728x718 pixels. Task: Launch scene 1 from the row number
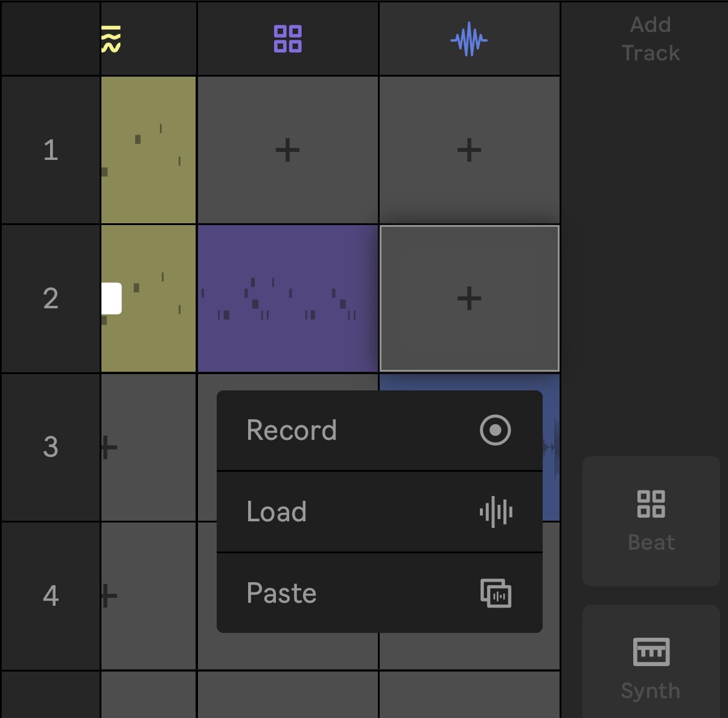(51, 150)
